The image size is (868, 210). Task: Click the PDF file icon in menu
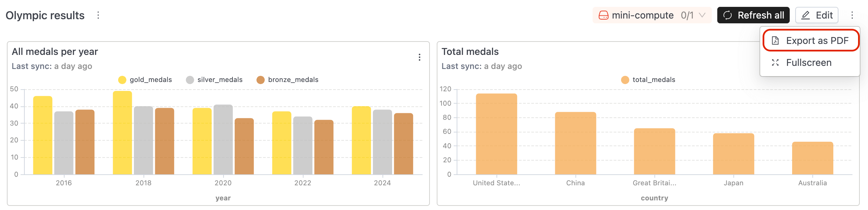(x=775, y=41)
